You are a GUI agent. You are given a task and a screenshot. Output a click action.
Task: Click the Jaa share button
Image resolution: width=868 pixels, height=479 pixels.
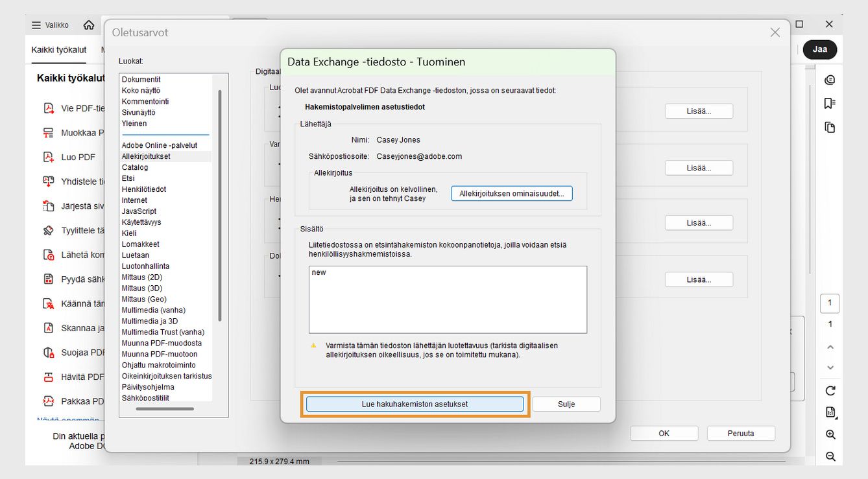point(820,49)
